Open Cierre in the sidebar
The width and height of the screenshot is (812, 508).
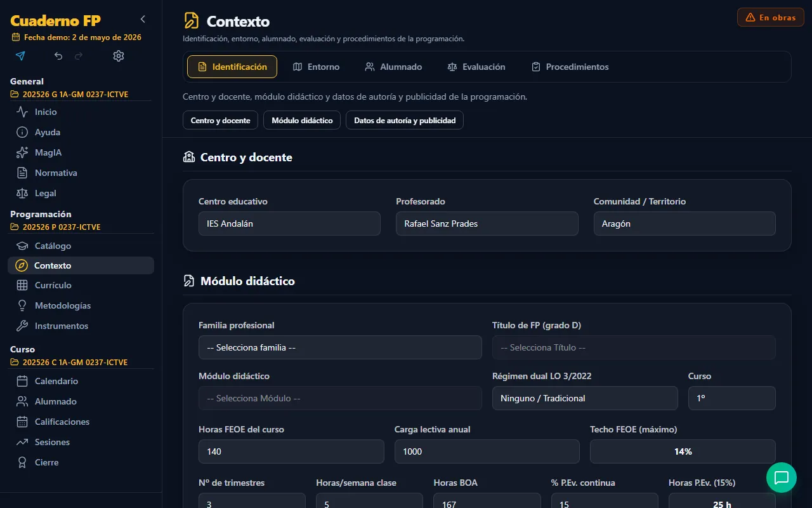81,462
